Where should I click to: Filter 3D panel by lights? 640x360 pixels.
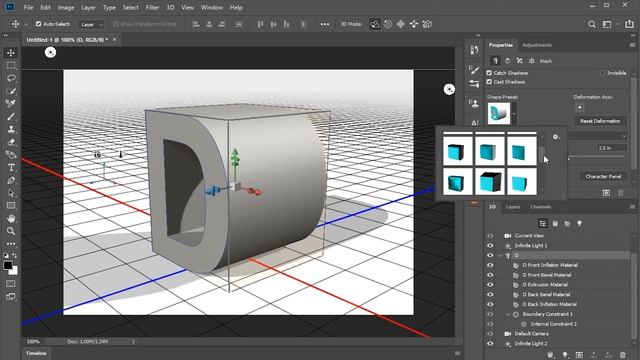[x=579, y=223]
